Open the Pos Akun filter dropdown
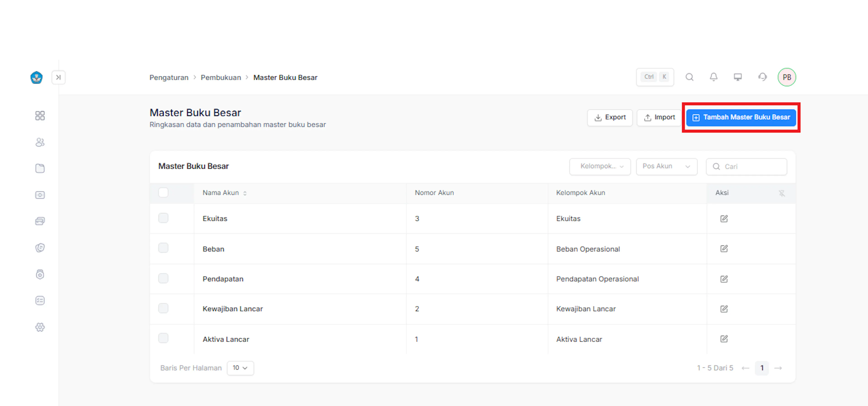Viewport: 868px width, 406px height. 667,166
